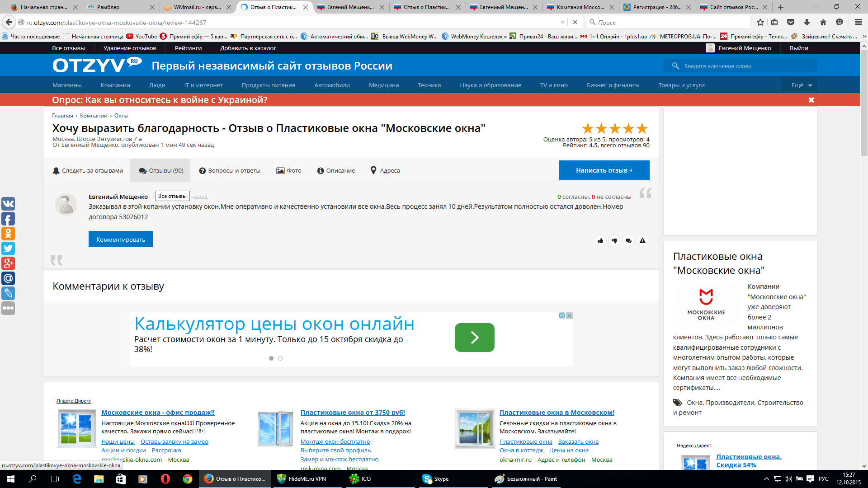868x488 pixels.
Task: Click OTZYV site logo
Action: coord(97,66)
